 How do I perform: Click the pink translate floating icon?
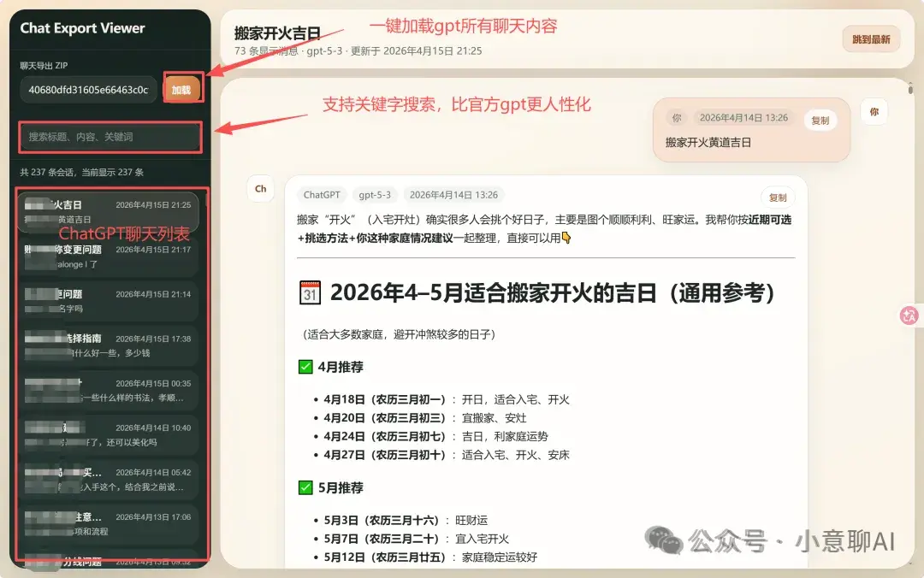coord(909,316)
